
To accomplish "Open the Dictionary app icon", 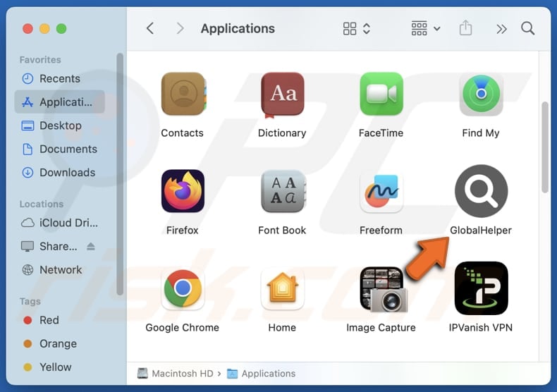I will click(283, 94).
